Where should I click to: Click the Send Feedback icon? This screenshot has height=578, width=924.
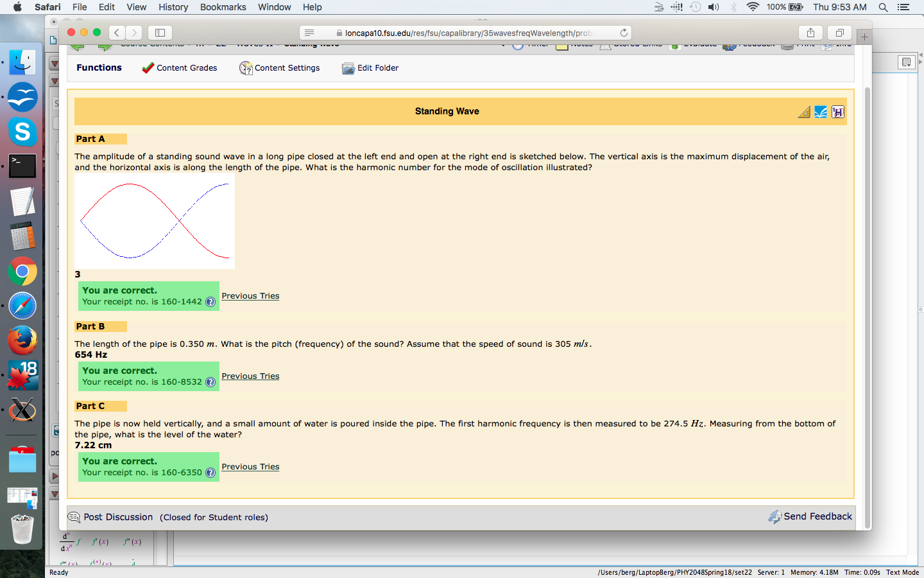774,517
